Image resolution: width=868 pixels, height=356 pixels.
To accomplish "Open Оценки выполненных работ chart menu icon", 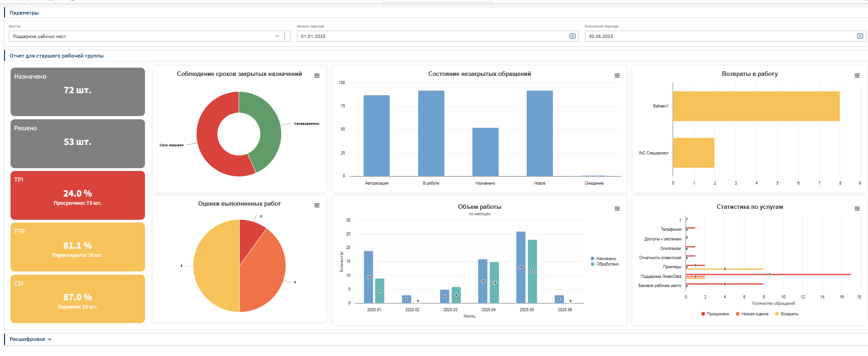I will tap(316, 206).
